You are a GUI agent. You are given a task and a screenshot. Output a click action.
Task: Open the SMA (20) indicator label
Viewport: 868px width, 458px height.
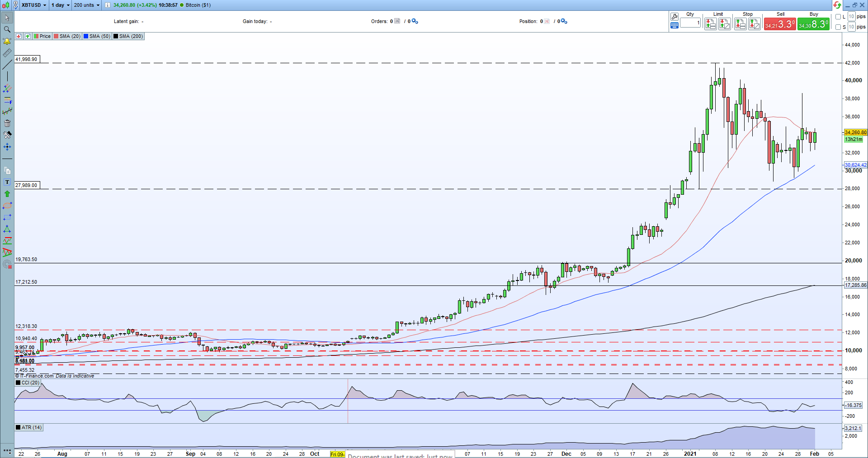(x=67, y=36)
